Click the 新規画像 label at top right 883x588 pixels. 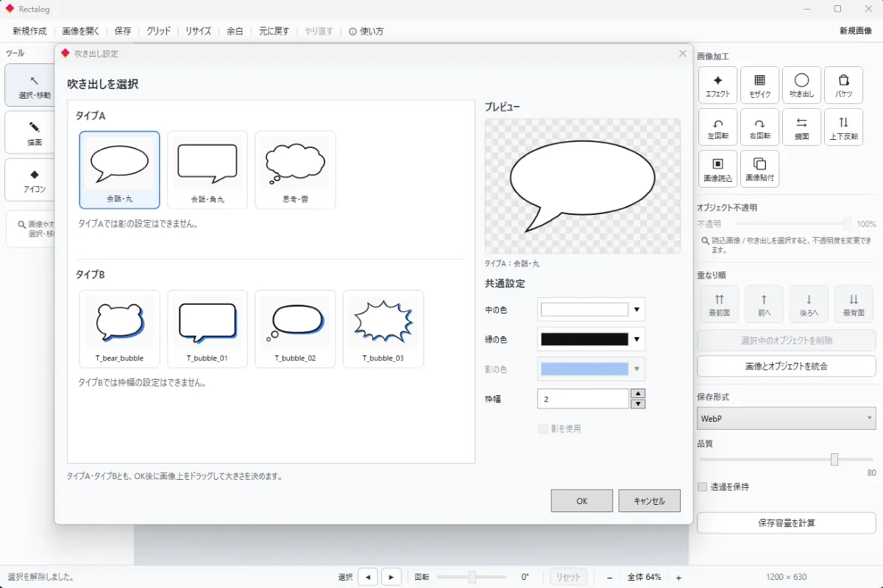(856, 31)
